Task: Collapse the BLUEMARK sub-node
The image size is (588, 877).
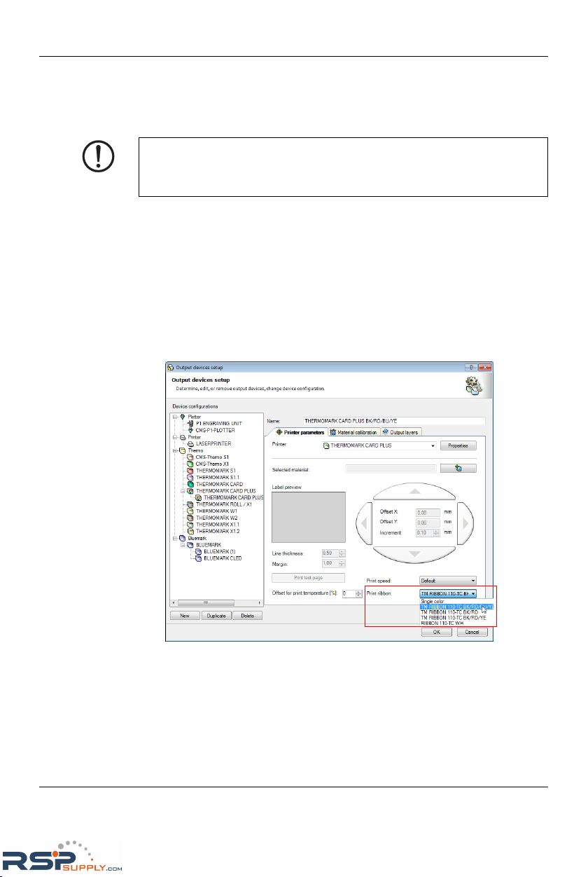Action: pyautogui.click(x=183, y=544)
